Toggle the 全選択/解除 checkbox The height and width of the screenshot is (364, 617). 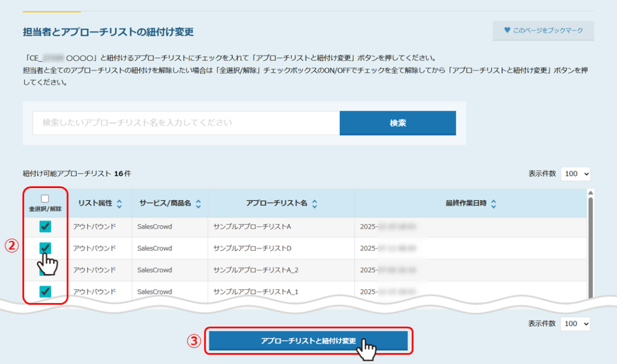(x=45, y=198)
